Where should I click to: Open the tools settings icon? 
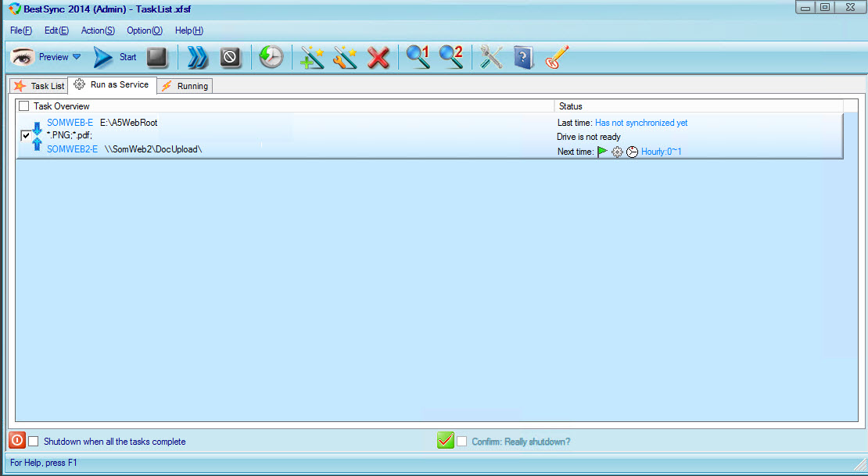tap(491, 57)
